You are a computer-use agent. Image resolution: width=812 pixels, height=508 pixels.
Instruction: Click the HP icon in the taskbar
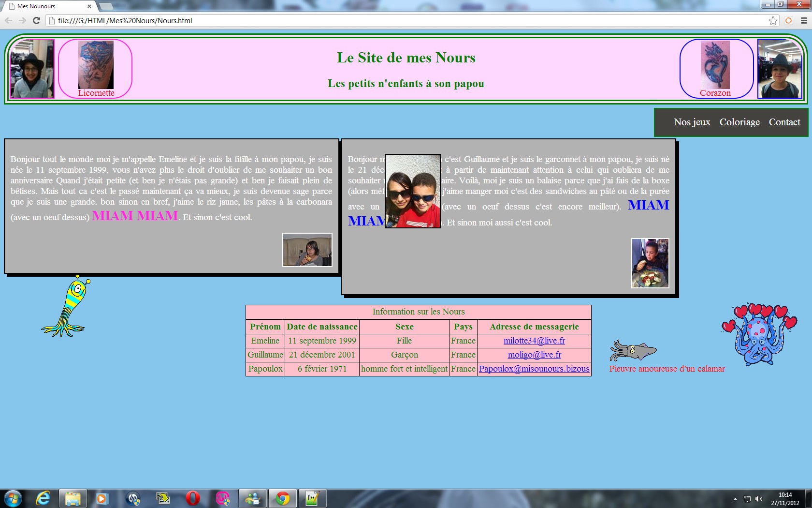(x=133, y=498)
